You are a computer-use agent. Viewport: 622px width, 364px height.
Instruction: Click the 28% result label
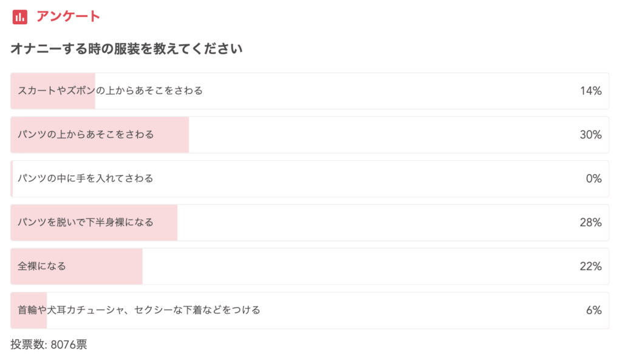[x=590, y=222]
